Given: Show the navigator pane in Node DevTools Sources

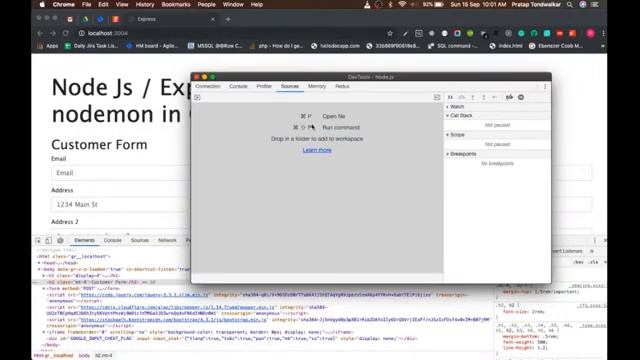Looking at the screenshot, I should tap(197, 97).
